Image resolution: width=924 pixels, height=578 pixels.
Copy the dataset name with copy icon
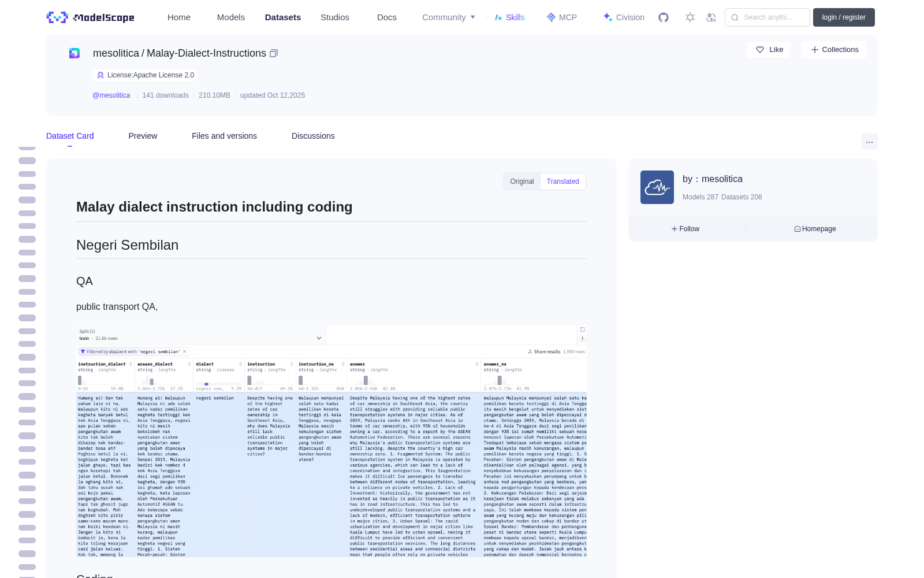(x=274, y=53)
